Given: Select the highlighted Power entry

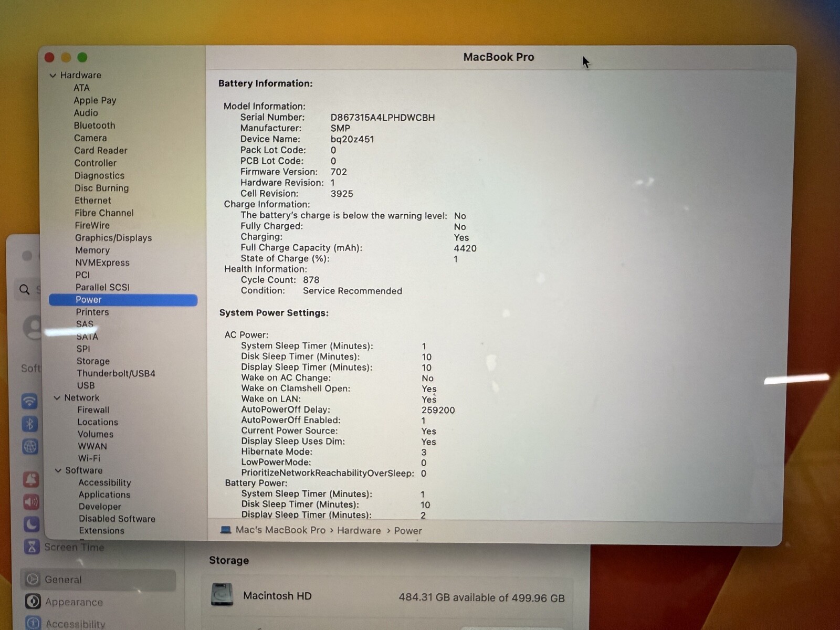Looking at the screenshot, I should click(x=123, y=300).
